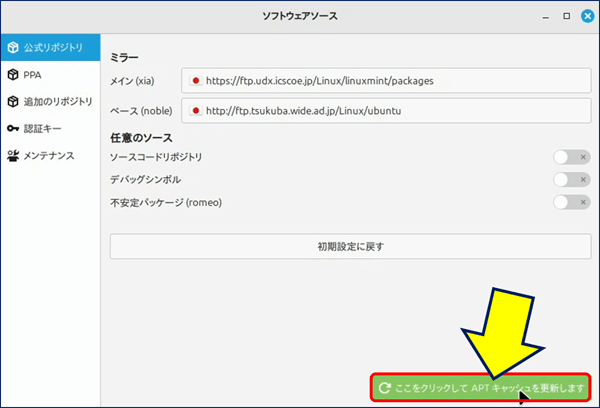Screen dimensions: 600x408
Task: Click 初期設定に戻す button
Action: [x=351, y=246]
